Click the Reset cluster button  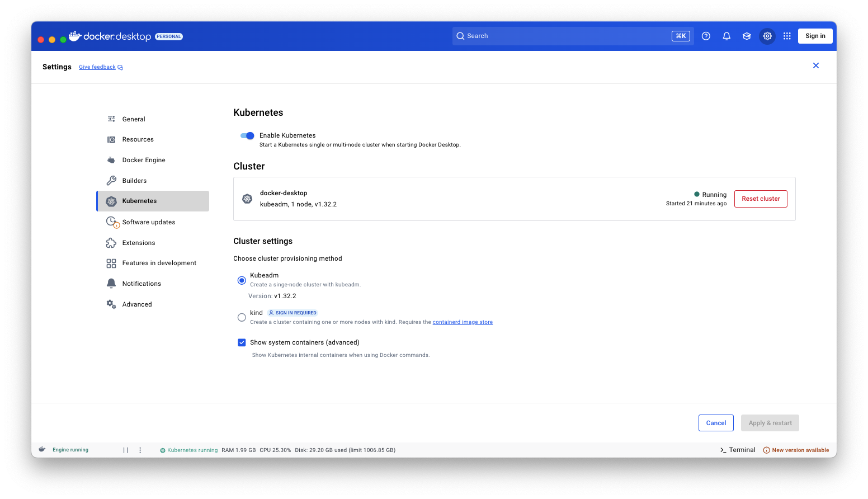click(761, 199)
